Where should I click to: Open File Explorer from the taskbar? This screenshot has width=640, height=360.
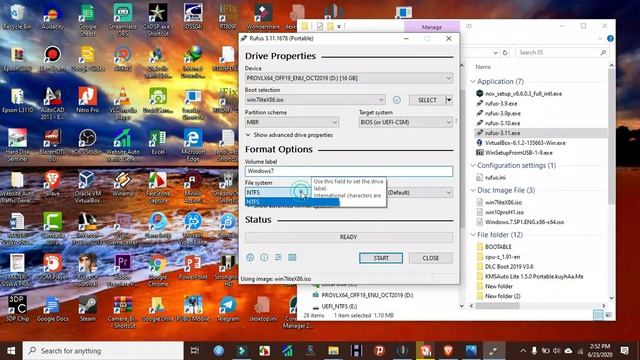tap(333, 351)
